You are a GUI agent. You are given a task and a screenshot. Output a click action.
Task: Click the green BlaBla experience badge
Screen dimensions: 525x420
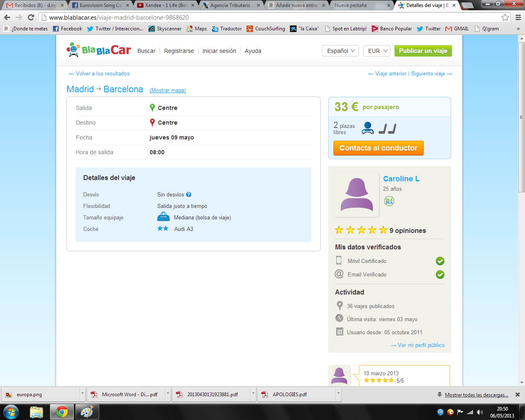(389, 201)
